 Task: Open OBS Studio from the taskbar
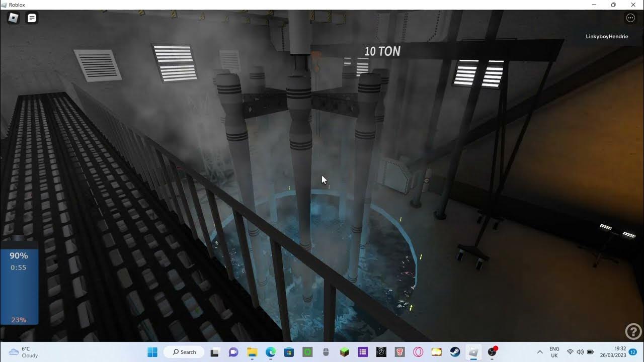pyautogui.click(x=492, y=352)
